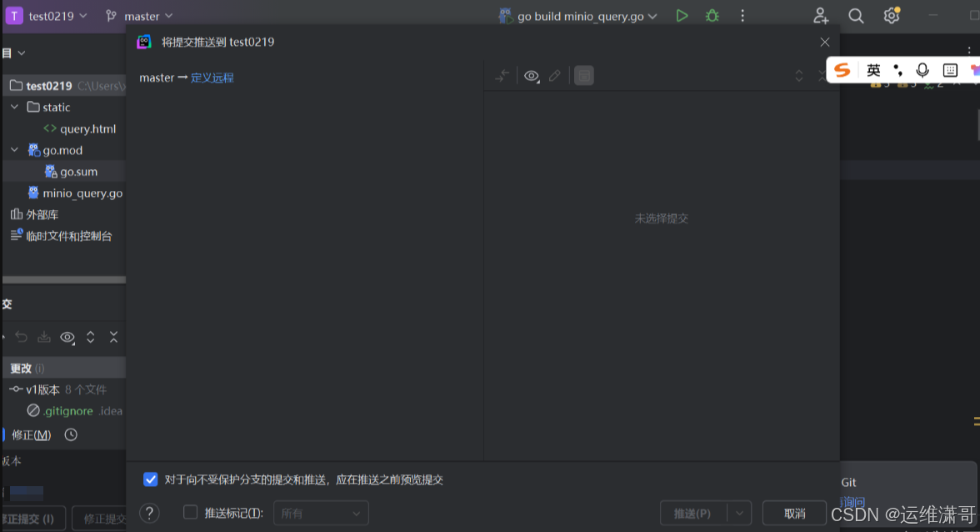Open IDE Settings via the gear icon
Image resolution: width=980 pixels, height=532 pixels.
click(x=891, y=15)
